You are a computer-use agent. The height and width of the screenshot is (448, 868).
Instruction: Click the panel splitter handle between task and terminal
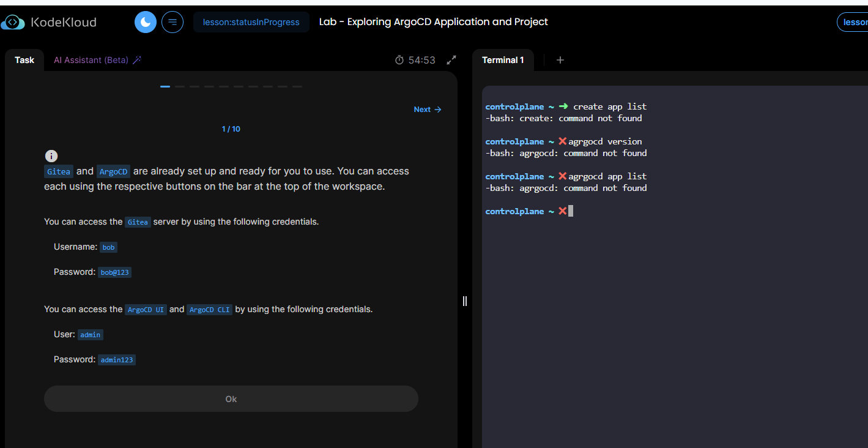pyautogui.click(x=465, y=301)
